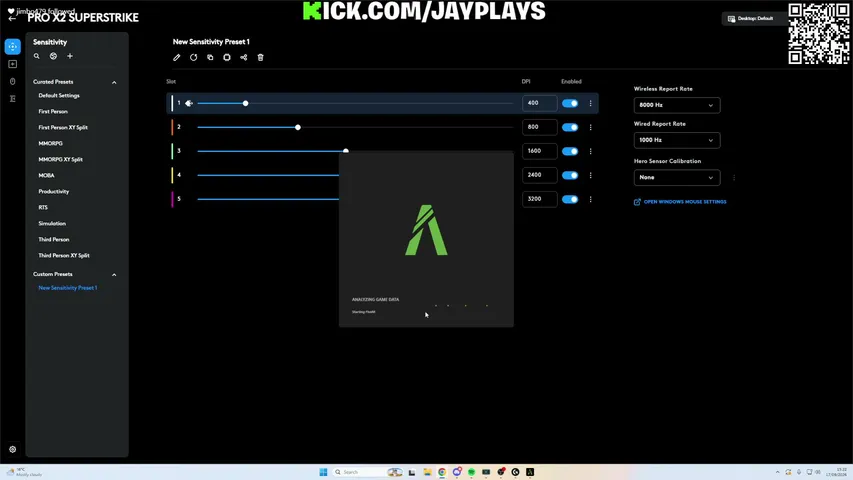
Task: Open more options for the 3200 DPI slot
Action: [x=590, y=199]
